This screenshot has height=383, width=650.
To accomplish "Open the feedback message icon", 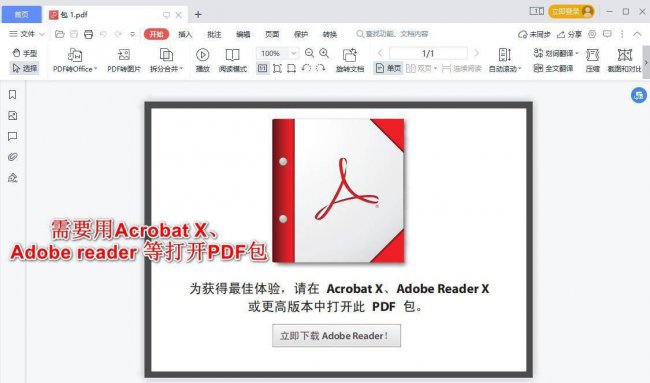I will coord(607,34).
